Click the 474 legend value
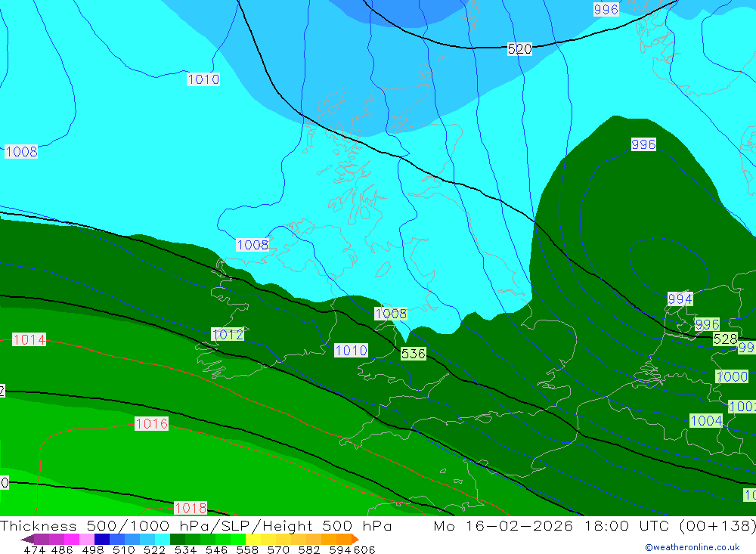 34,549
